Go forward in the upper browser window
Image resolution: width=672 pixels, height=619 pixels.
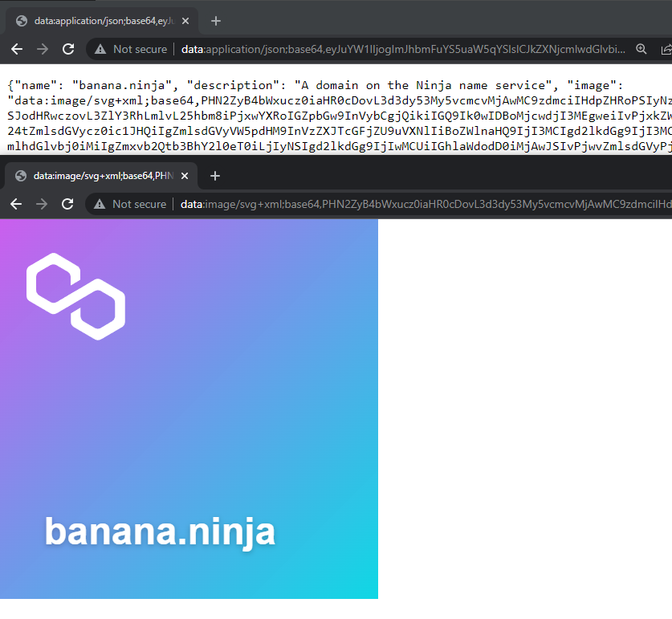click(43, 49)
